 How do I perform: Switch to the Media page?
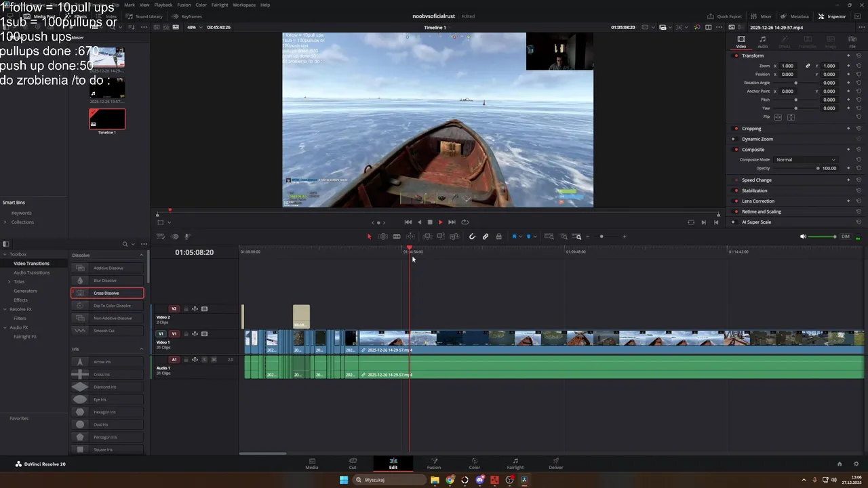312,464
